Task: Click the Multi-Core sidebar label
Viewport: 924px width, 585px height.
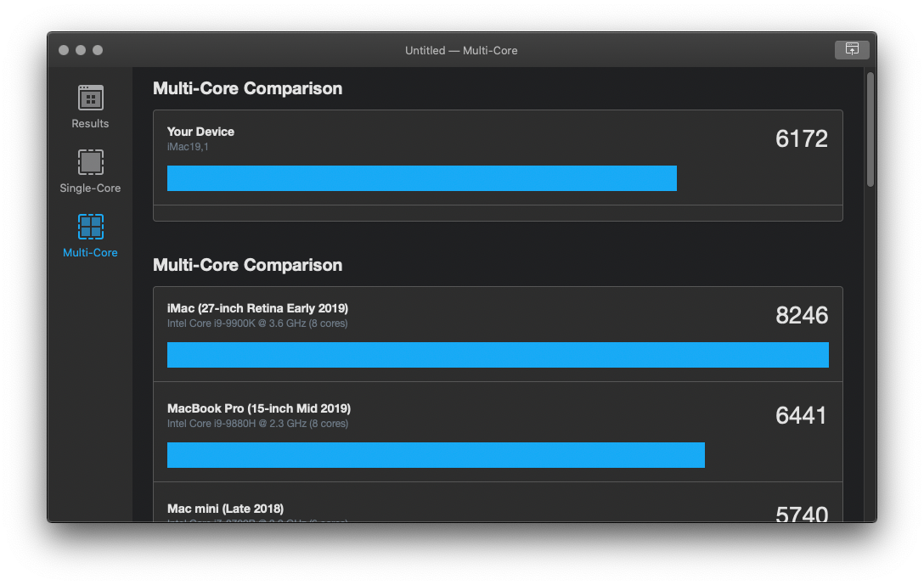Action: click(90, 252)
